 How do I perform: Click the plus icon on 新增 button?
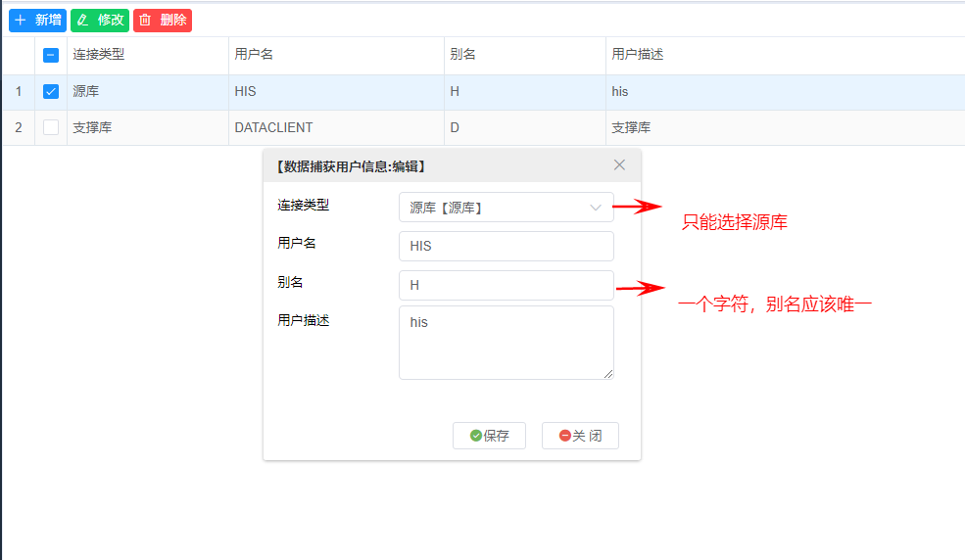click(x=21, y=21)
